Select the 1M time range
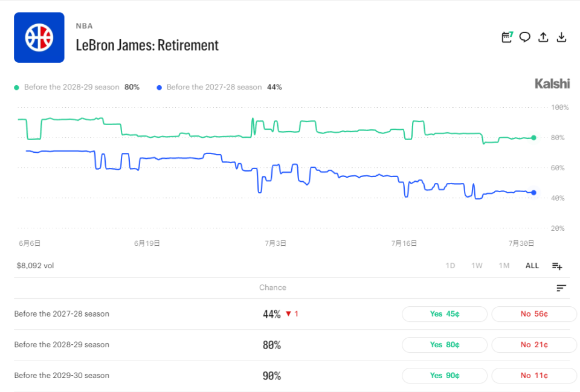This screenshot has height=392, width=580. (504, 266)
